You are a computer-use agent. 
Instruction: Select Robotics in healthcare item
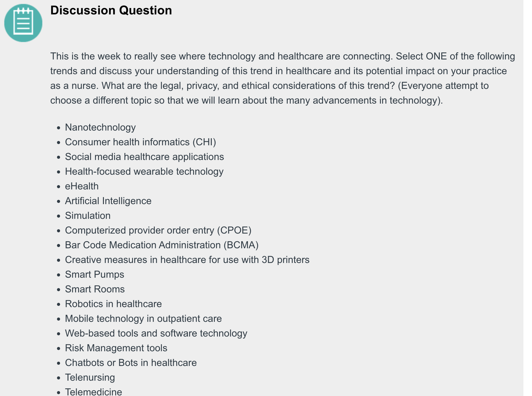pos(113,304)
